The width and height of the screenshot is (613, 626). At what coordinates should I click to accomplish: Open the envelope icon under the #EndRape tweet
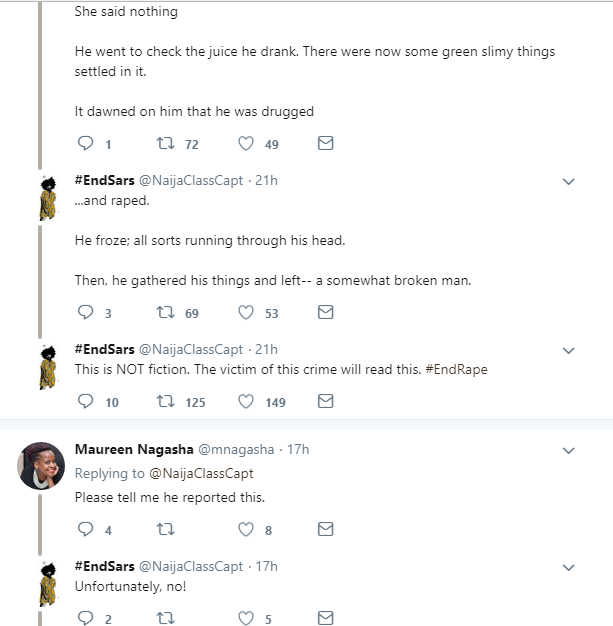tap(325, 402)
